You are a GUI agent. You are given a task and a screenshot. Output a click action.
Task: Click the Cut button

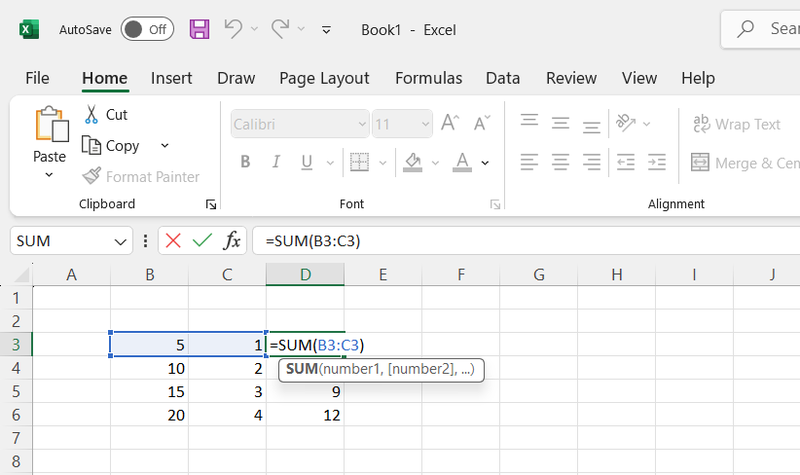click(106, 115)
